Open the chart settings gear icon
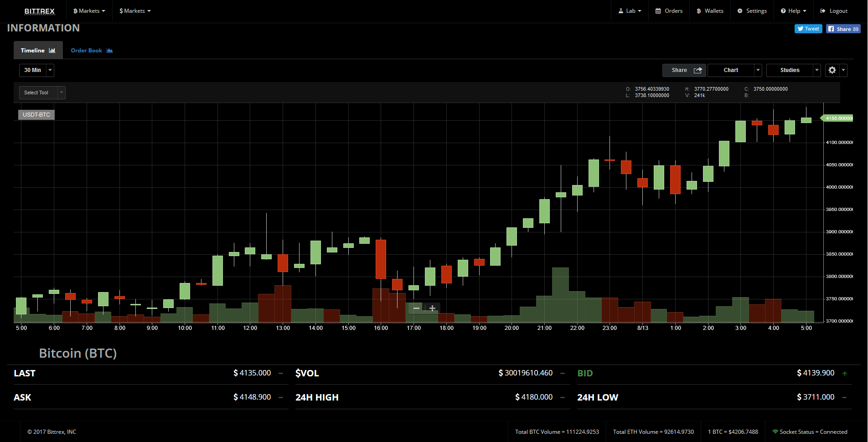The height and width of the screenshot is (442, 868). [832, 70]
